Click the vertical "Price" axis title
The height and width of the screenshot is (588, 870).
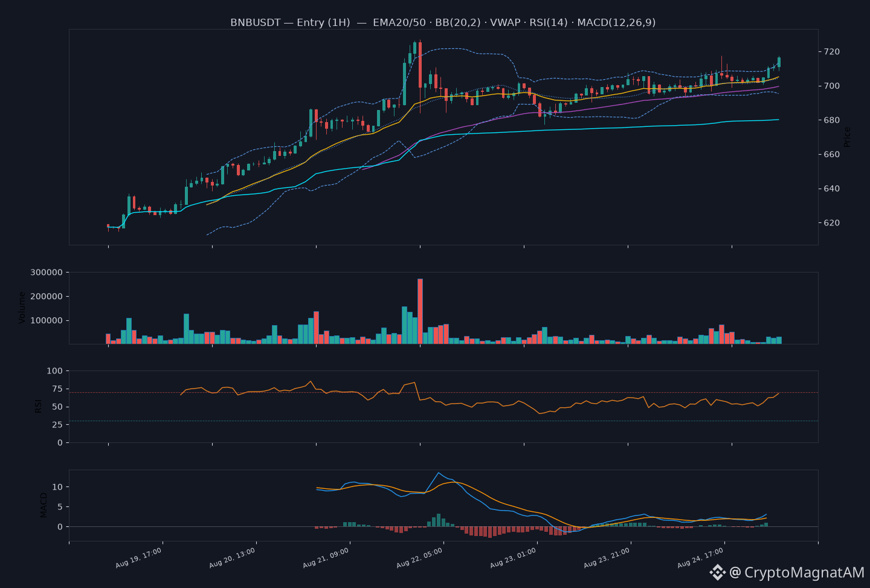tap(847, 137)
